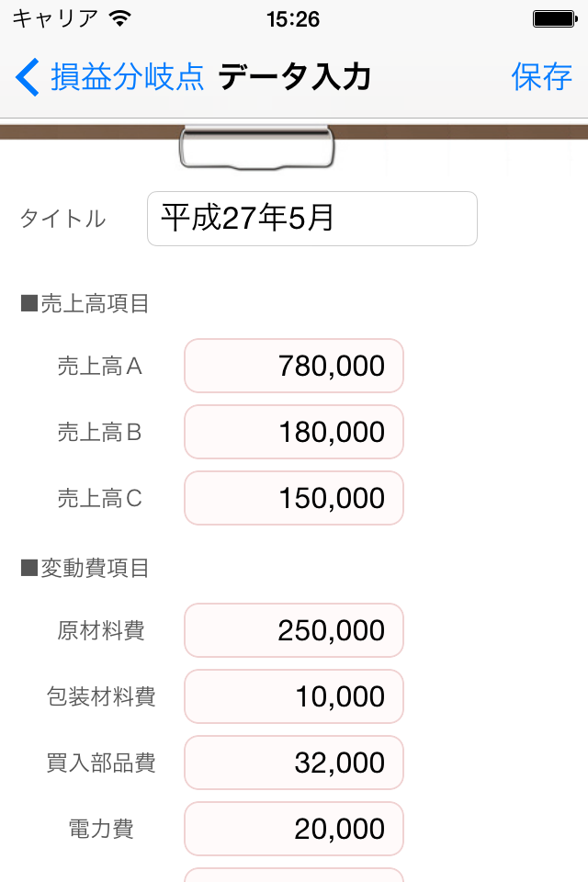Image resolution: width=588 pixels, height=882 pixels.
Task: Tap the 売上高A label
Action: (x=100, y=367)
